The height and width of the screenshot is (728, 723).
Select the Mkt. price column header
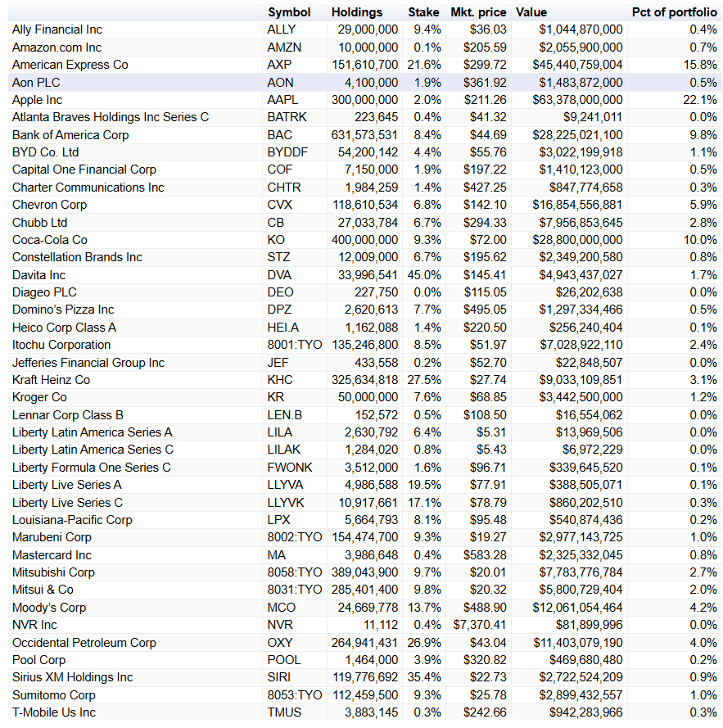(478, 12)
